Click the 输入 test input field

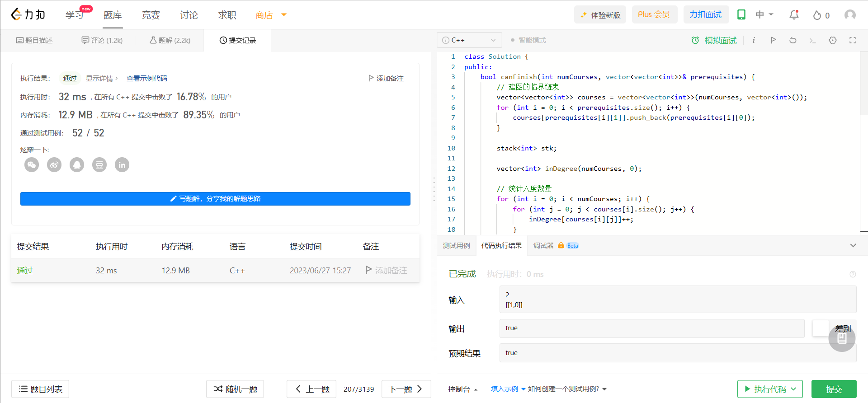678,300
